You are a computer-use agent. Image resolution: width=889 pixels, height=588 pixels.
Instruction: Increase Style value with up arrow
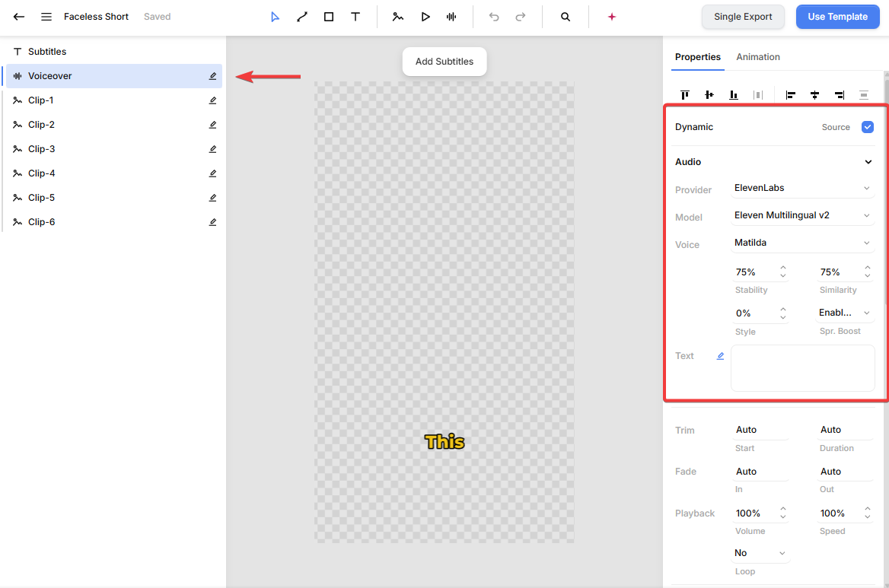pos(783,310)
